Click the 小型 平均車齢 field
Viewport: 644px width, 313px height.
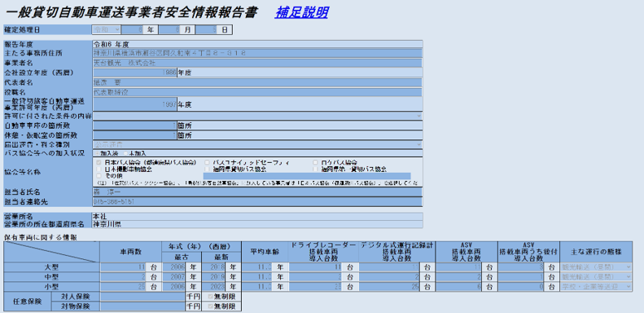(257, 287)
